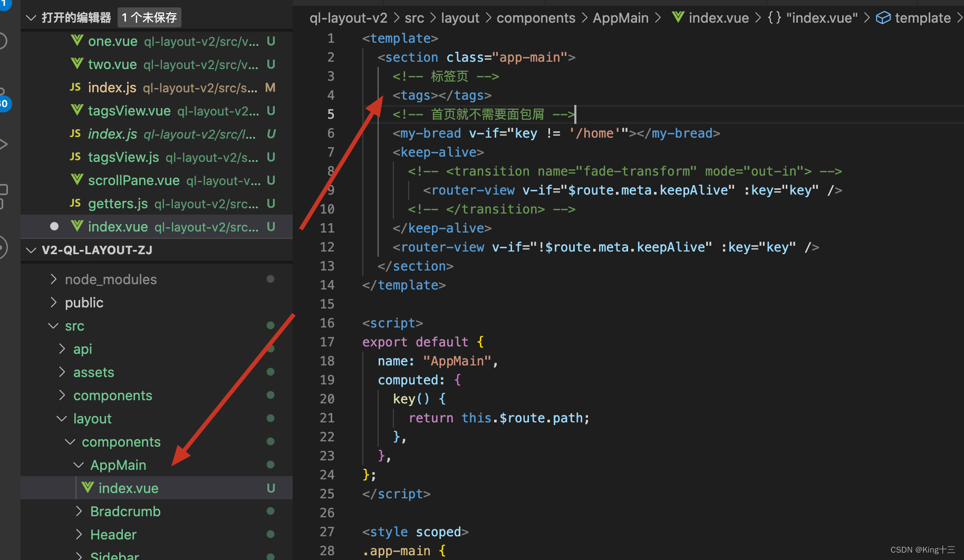Expand the src components folder
This screenshot has width=964, height=560.
(62, 395)
